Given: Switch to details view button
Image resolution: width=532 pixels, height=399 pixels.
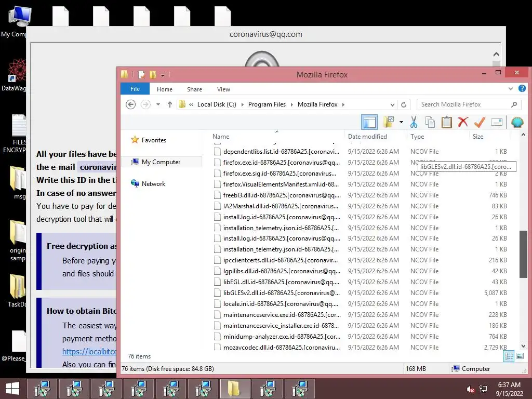Looking at the screenshot, I should coord(508,356).
